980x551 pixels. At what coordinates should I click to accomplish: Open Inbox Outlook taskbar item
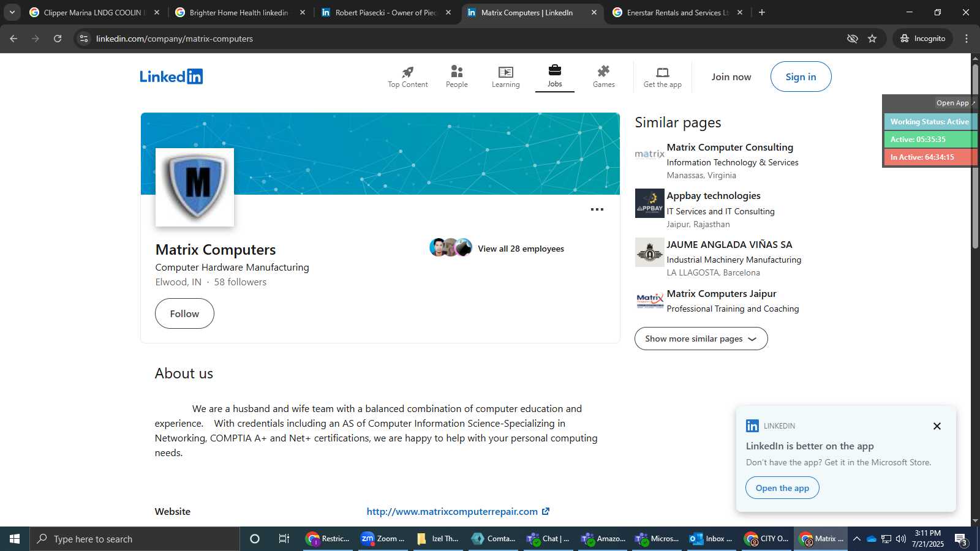tap(711, 539)
